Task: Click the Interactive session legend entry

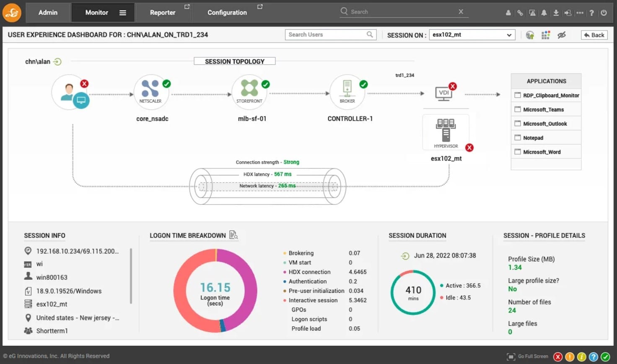Action: pyautogui.click(x=310, y=300)
